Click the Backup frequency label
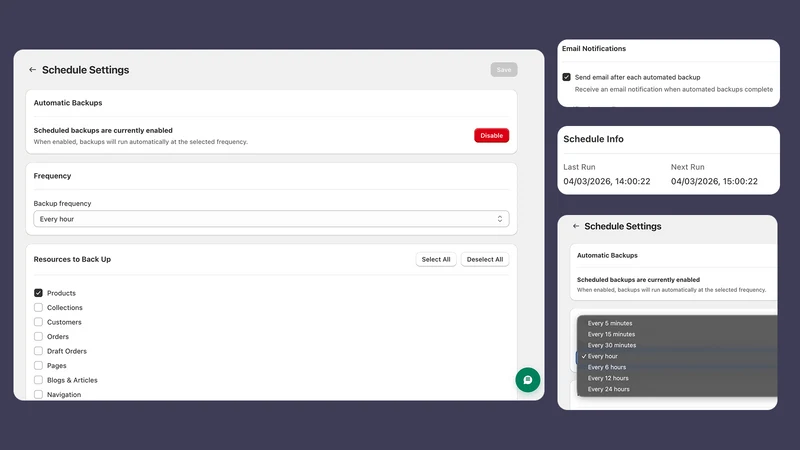Screen dimensions: 800x450 [x=62, y=204]
